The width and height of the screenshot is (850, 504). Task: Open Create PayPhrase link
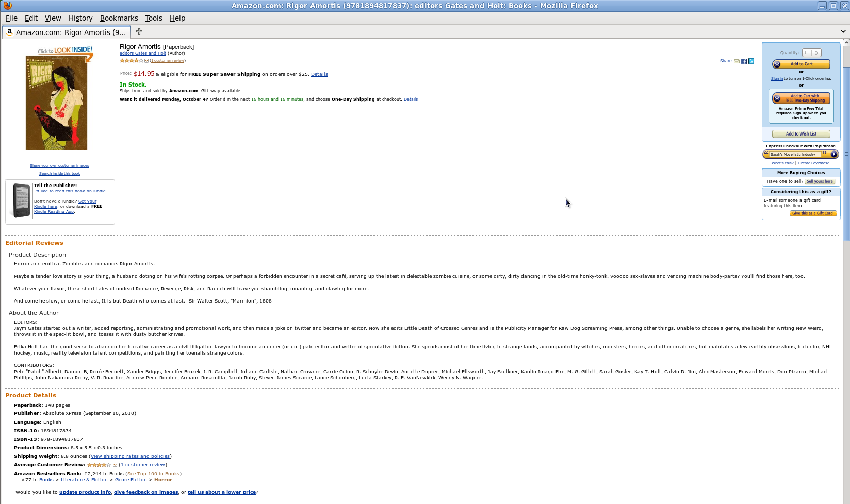point(813,163)
